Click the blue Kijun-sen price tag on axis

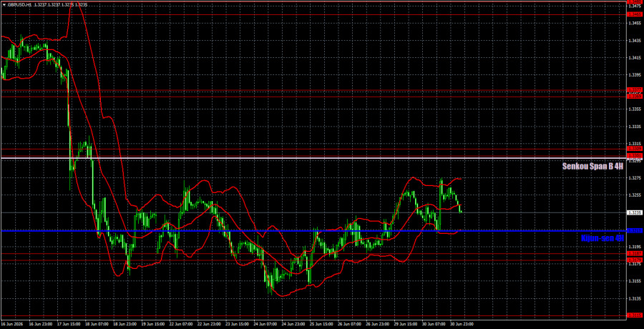pyautogui.click(x=635, y=230)
